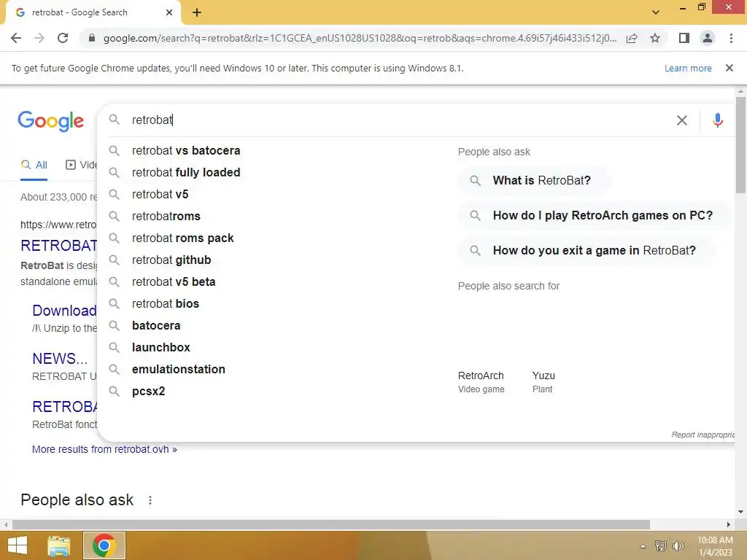
Task: Open the Chrome profile avatar
Action: tap(708, 38)
